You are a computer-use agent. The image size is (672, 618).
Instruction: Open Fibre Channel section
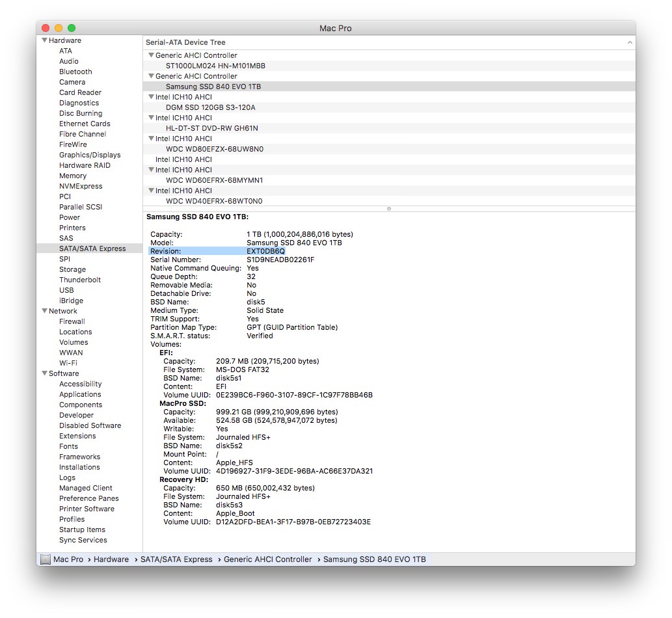(x=82, y=134)
